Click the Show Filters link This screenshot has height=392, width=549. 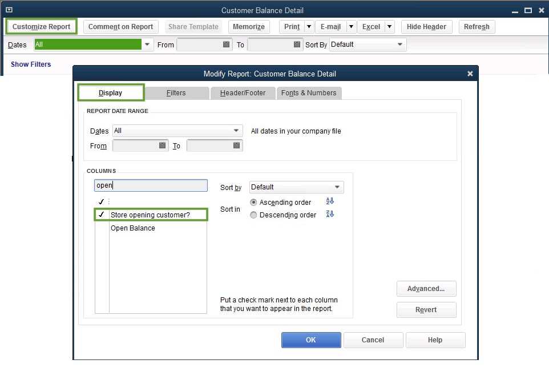click(31, 64)
